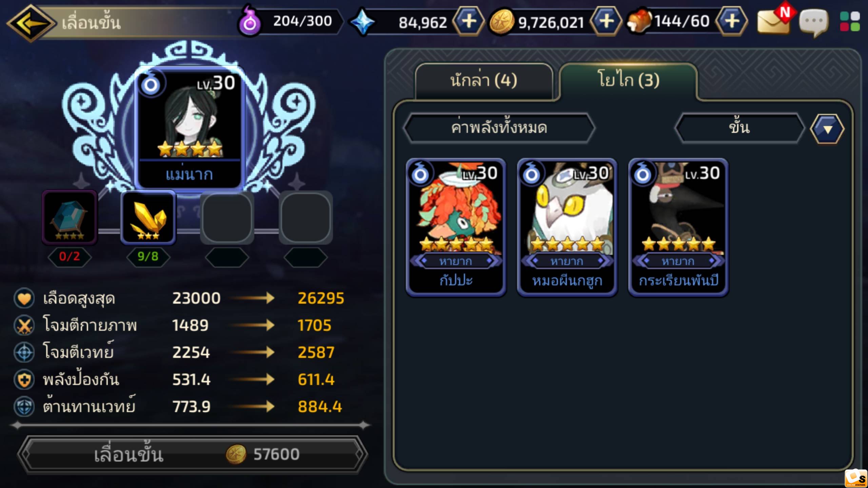Open the mailbox envelope icon
Image resolution: width=868 pixels, height=488 pixels.
pos(774,21)
